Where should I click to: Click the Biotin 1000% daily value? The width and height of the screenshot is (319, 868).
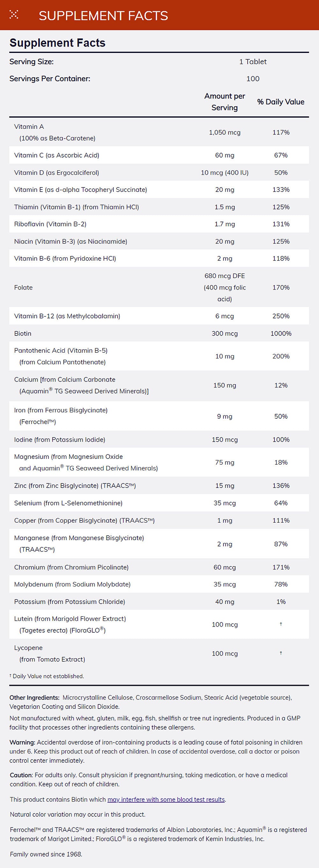click(280, 333)
